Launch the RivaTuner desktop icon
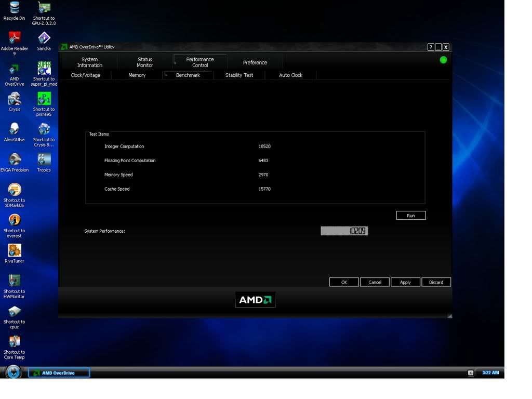The height and width of the screenshot is (399, 532). click(x=14, y=254)
